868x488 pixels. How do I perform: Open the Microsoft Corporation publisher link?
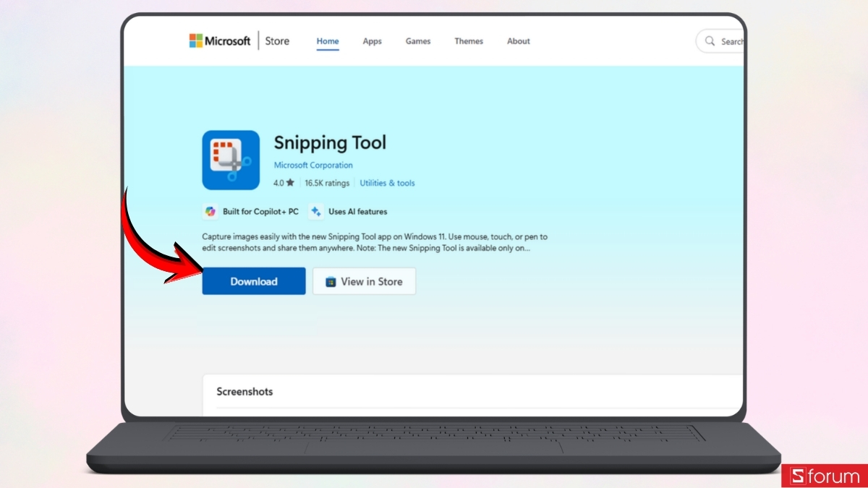[313, 166]
